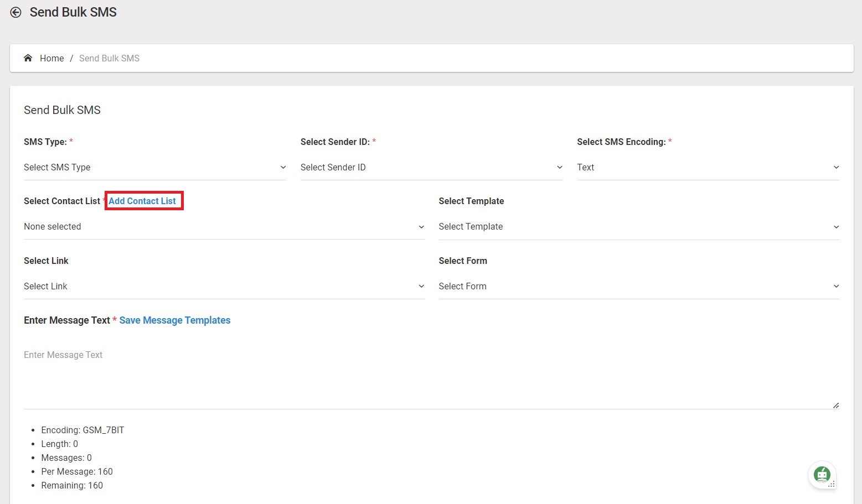Click the Add Contact List link

pyautogui.click(x=142, y=201)
